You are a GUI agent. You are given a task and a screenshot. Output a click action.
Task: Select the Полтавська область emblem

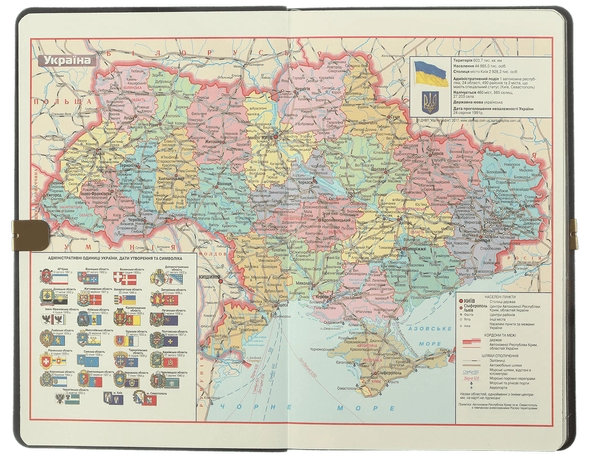pos(157,340)
